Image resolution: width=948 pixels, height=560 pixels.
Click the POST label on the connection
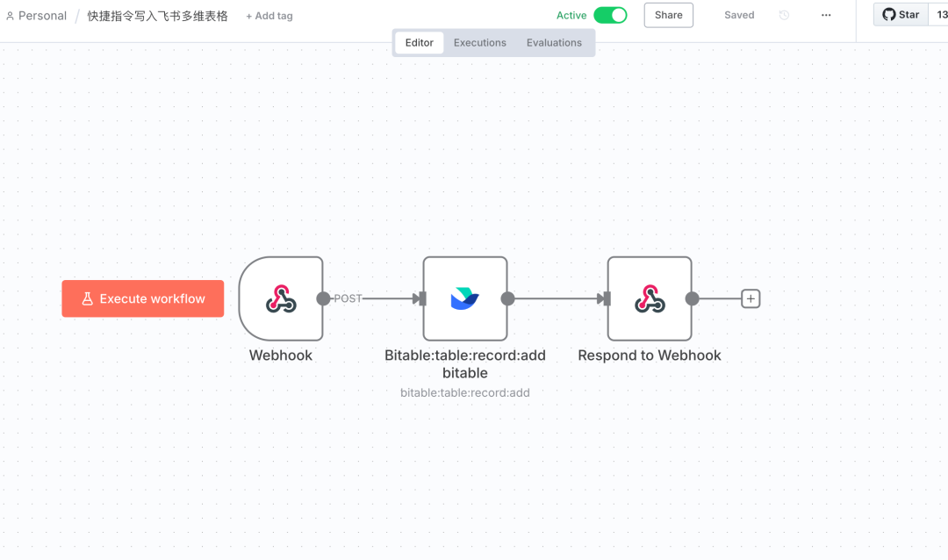point(348,298)
